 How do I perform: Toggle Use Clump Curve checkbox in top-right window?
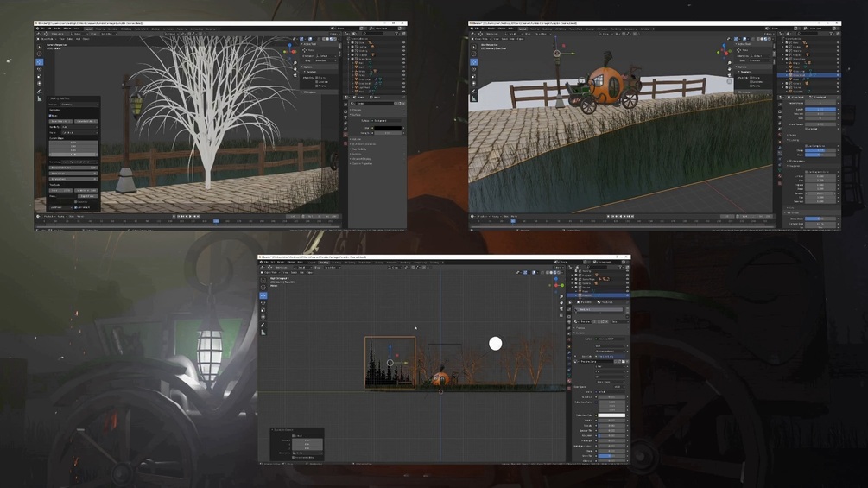pos(806,146)
